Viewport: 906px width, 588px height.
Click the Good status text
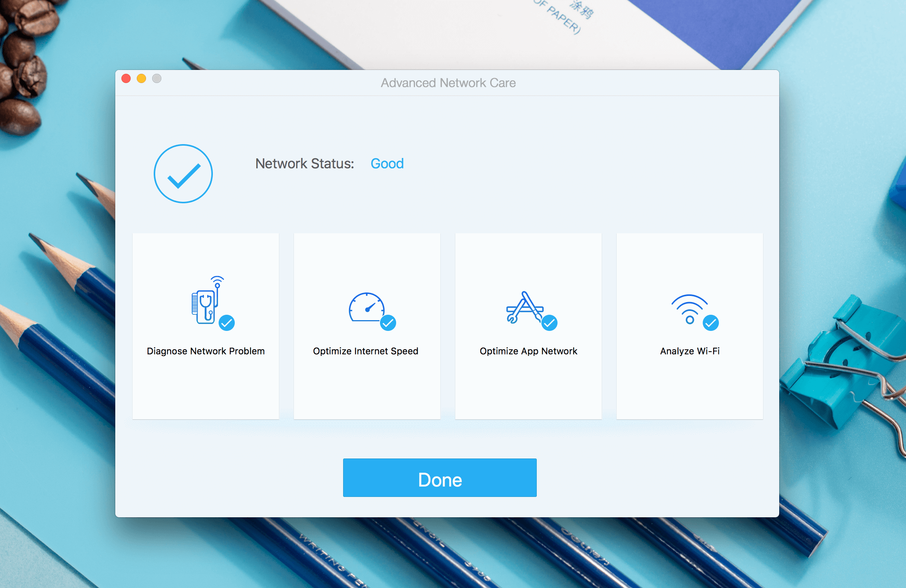(x=387, y=164)
